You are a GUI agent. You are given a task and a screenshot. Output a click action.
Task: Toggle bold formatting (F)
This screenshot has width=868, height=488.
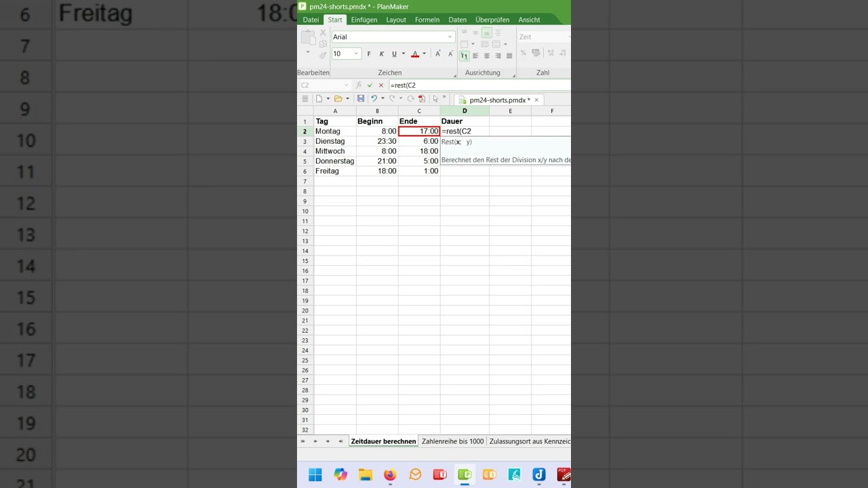click(369, 54)
